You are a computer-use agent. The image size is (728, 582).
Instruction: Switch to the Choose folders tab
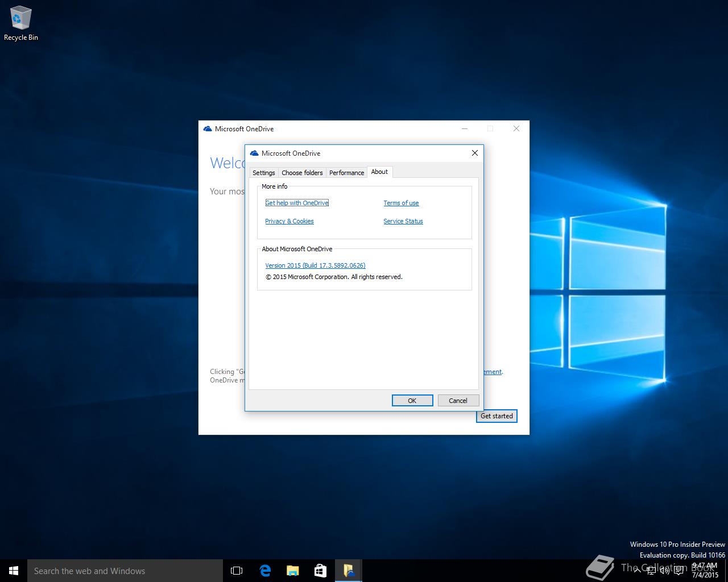tap(302, 173)
